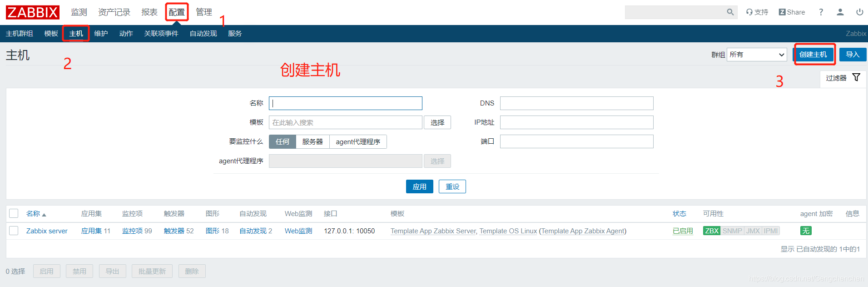Click the SNMP availability indicator
This screenshot has height=287, width=868.
(x=732, y=231)
